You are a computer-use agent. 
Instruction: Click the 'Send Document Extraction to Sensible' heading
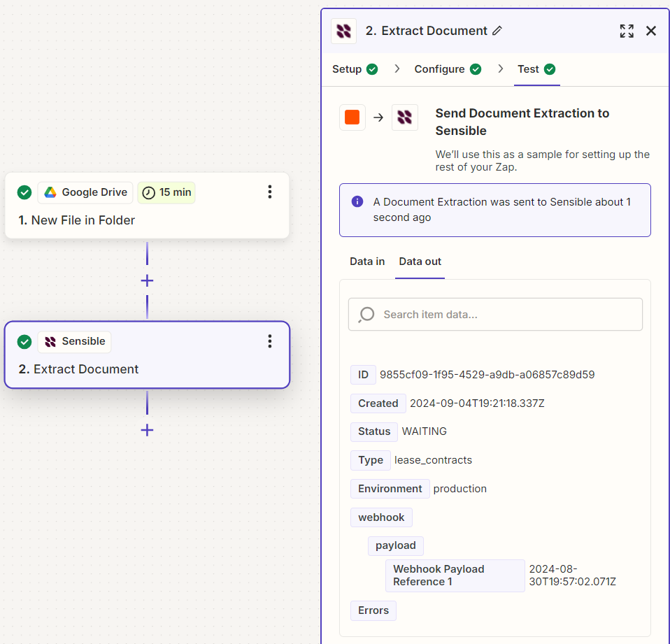(x=522, y=122)
